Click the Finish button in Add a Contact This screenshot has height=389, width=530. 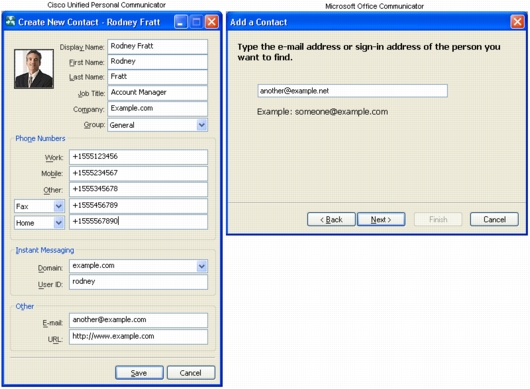(438, 220)
